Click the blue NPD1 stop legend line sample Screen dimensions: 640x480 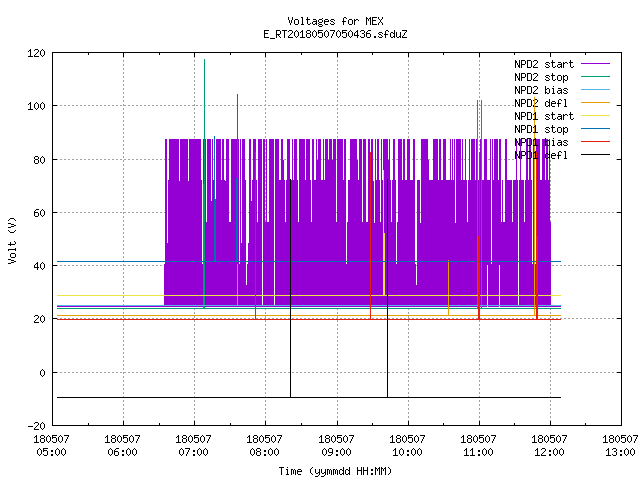point(596,129)
